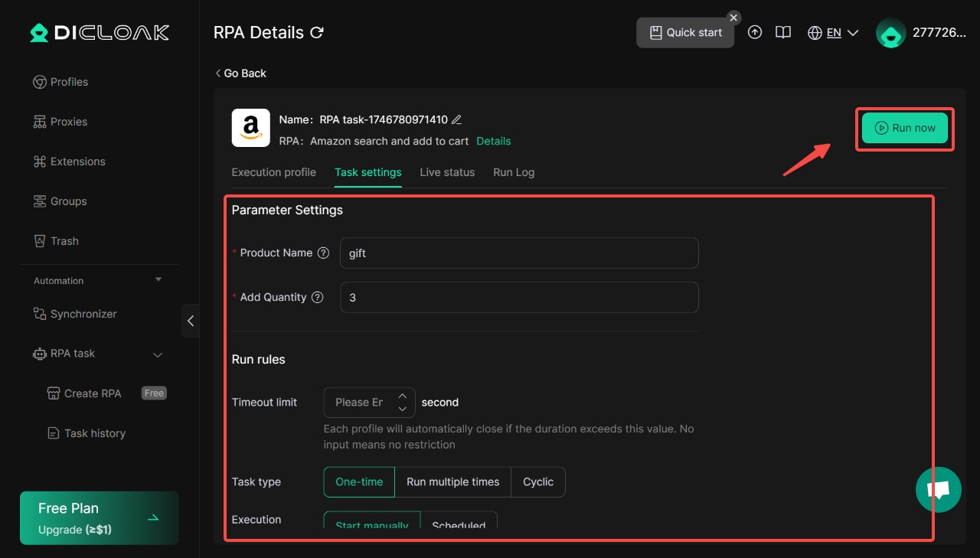Collapse the Automation section arrow
Viewport: 980px width, 558px height.
click(158, 280)
